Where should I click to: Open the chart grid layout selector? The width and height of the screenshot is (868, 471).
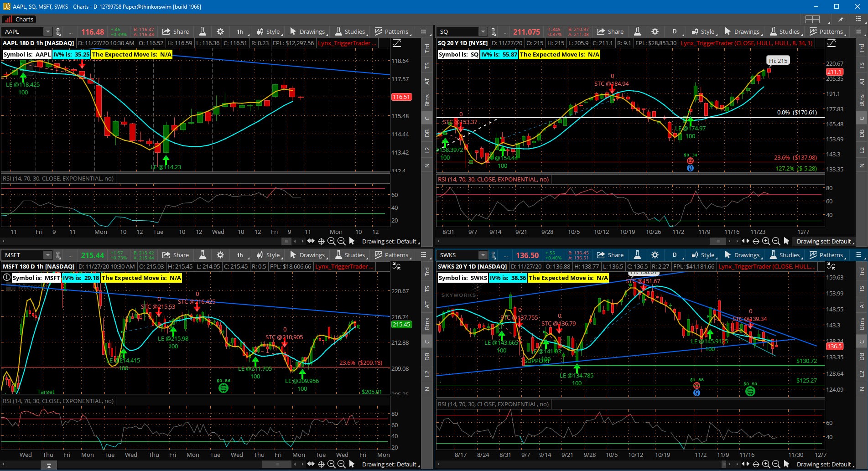812,19
